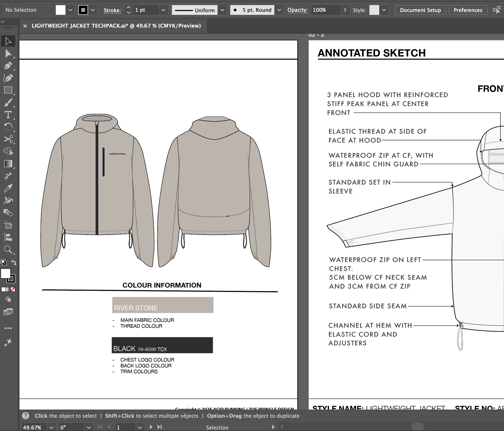Select the Curvature tool

click(8, 78)
